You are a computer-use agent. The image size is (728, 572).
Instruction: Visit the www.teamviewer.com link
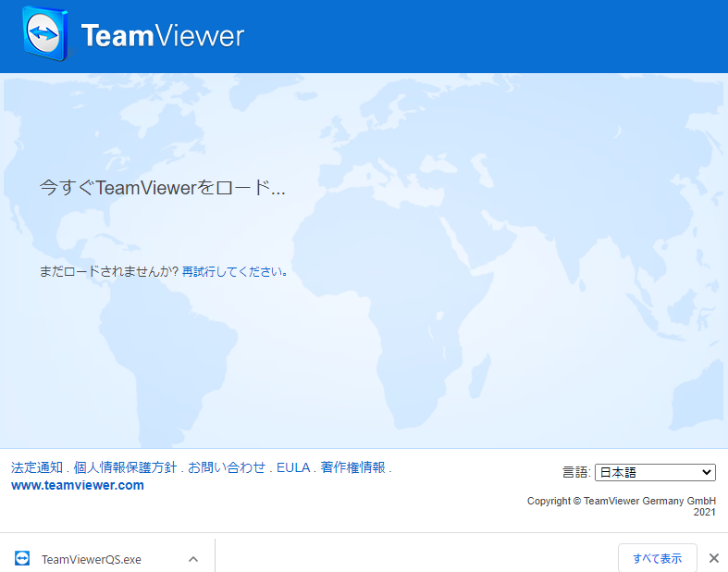click(78, 485)
